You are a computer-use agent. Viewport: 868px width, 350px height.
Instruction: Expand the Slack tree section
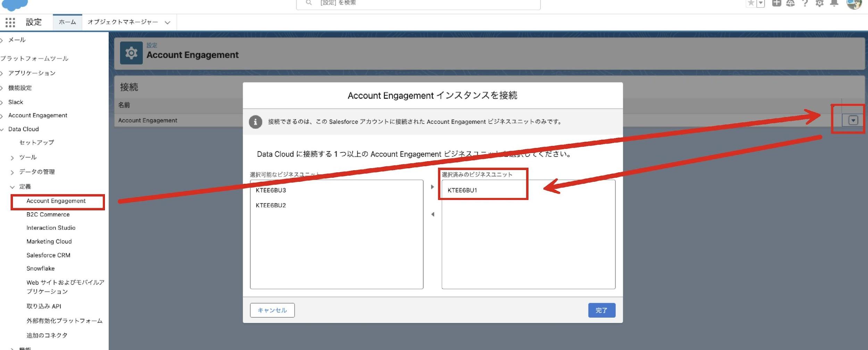click(2, 103)
